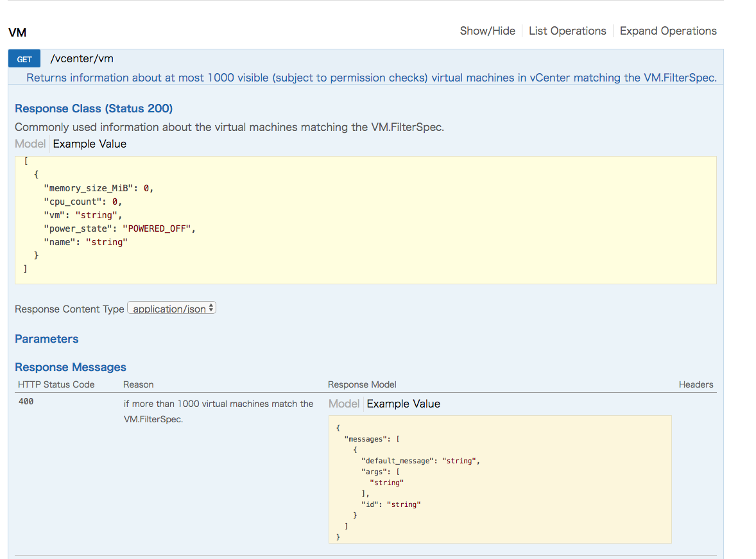
Task: Click the Model label next to 400 Example Value
Action: [344, 404]
